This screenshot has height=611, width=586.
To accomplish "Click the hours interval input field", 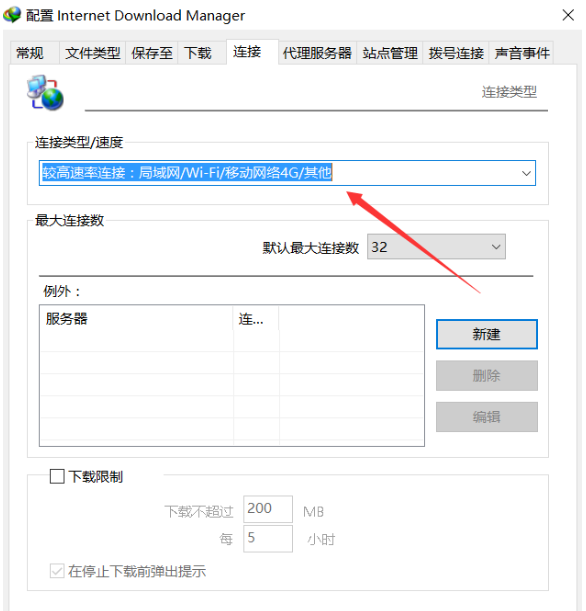I will [x=268, y=539].
